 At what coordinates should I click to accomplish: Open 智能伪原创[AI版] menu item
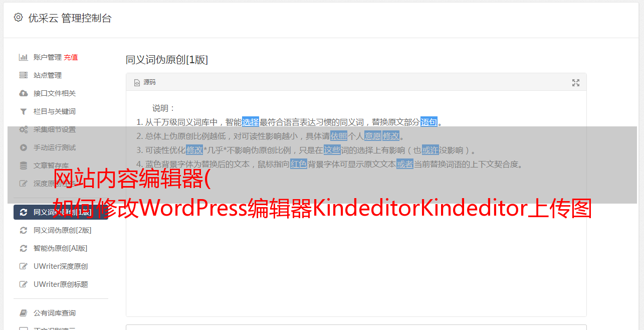click(60, 248)
